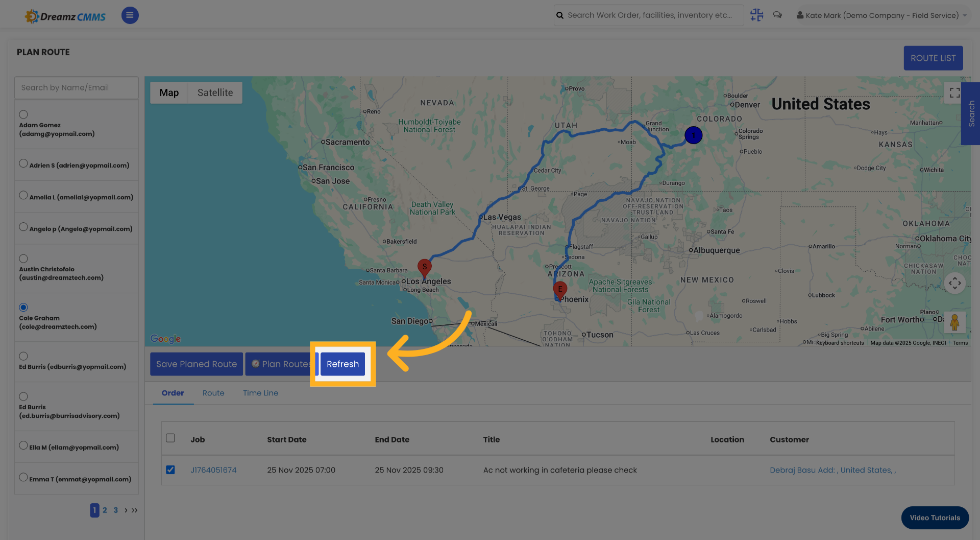Enter fullscreen using the map fullscreen icon
This screenshot has width=980, height=540.
click(x=955, y=92)
